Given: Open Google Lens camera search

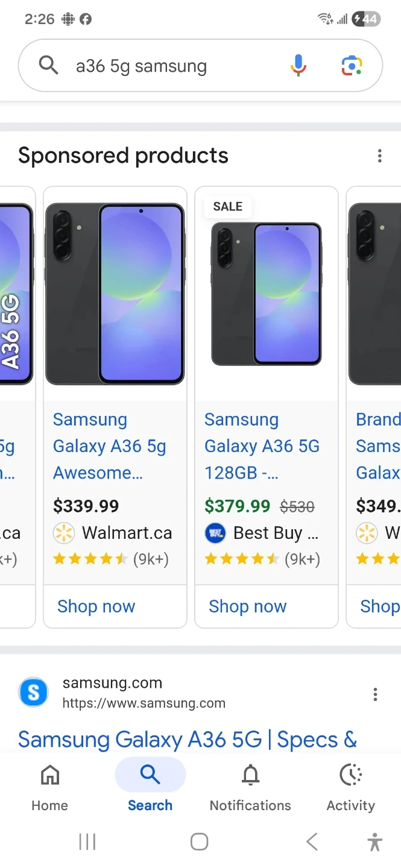Looking at the screenshot, I should point(352,65).
